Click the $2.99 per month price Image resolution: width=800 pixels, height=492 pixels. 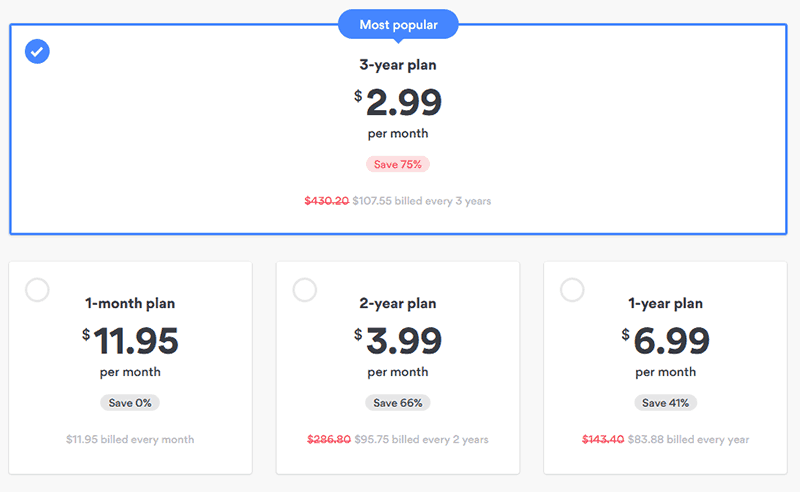click(403, 102)
